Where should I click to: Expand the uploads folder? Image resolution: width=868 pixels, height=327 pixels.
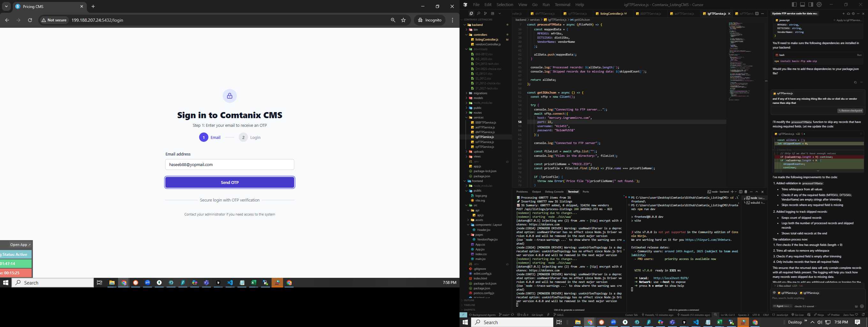[486, 152]
